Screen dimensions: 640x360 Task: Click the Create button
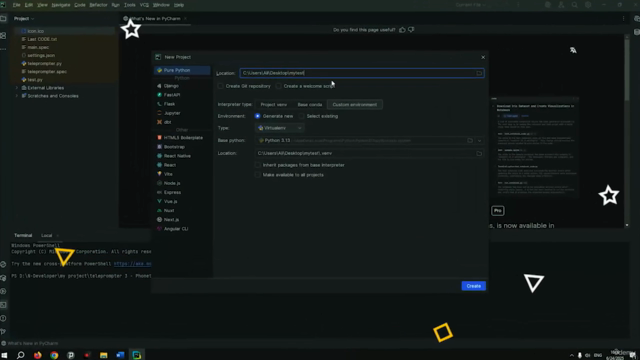click(473, 286)
